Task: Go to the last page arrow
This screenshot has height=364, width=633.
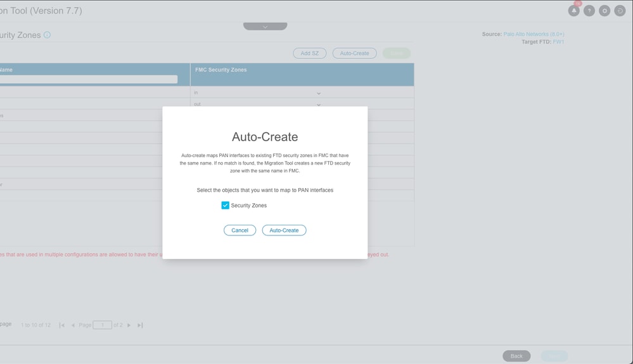Action: point(140,325)
